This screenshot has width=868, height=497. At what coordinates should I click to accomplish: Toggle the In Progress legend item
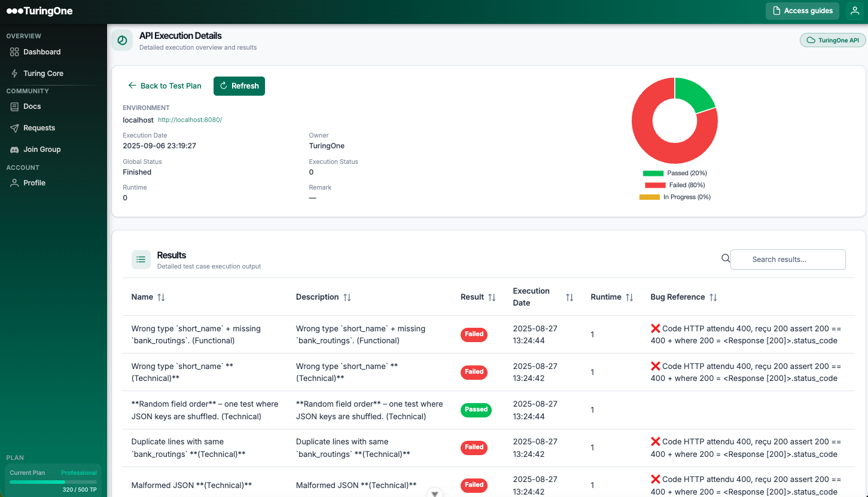point(675,197)
